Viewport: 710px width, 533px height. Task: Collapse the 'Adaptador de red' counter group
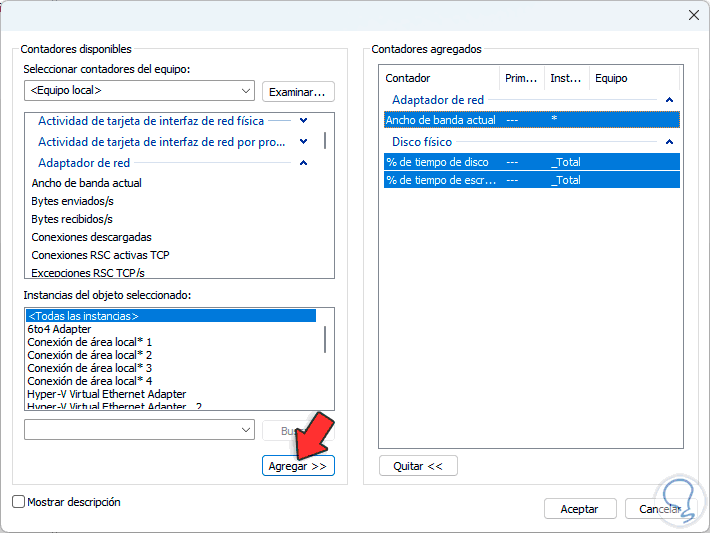304,162
